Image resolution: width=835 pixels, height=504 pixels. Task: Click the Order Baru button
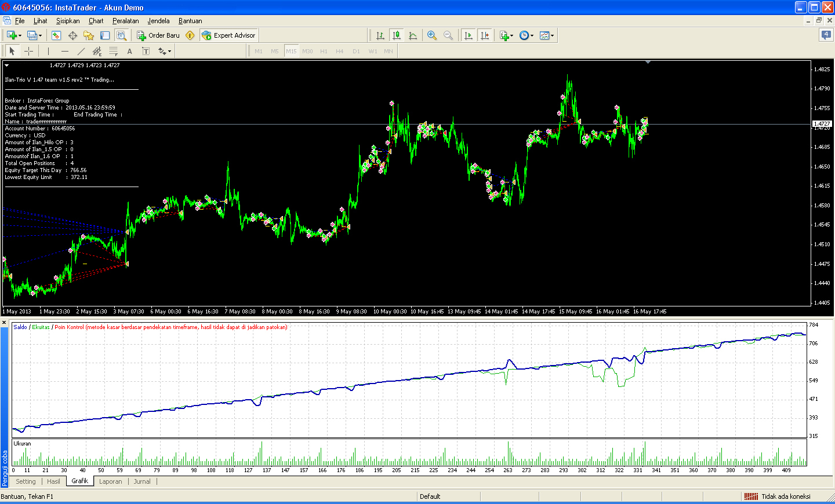click(158, 35)
